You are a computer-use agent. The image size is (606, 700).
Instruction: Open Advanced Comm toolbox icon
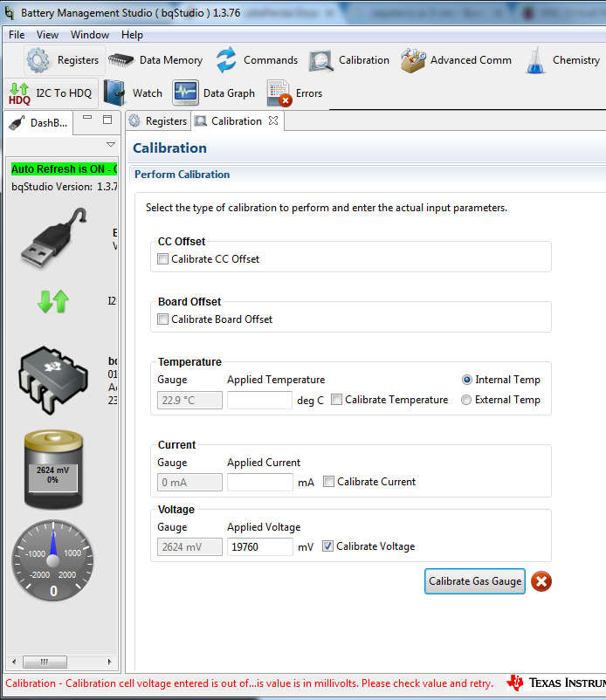pyautogui.click(x=413, y=60)
